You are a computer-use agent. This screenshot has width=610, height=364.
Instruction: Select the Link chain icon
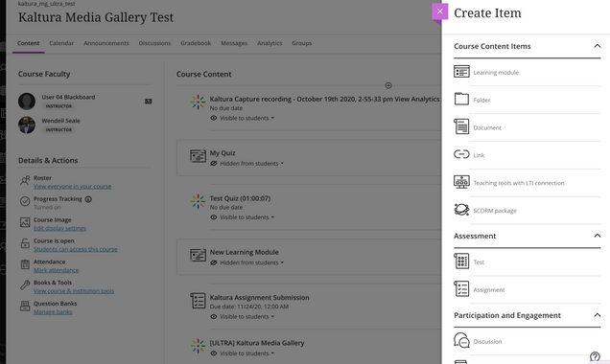[x=461, y=154]
